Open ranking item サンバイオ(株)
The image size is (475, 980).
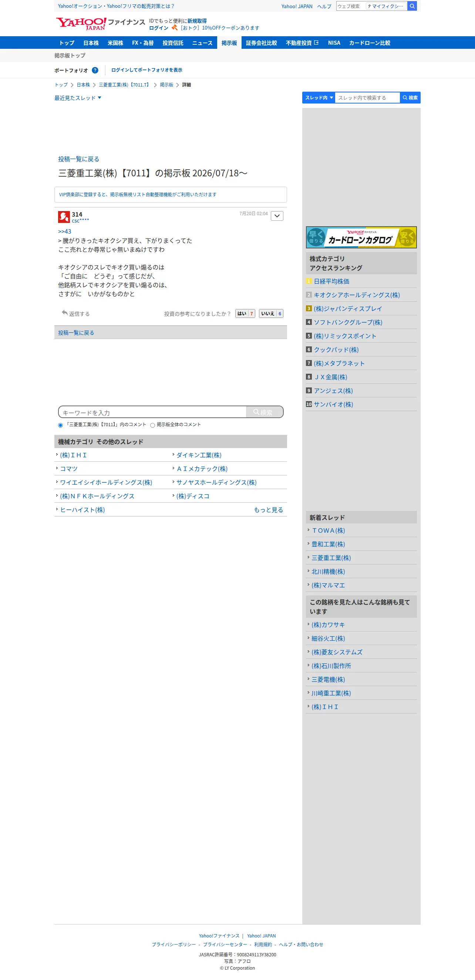[x=333, y=405]
